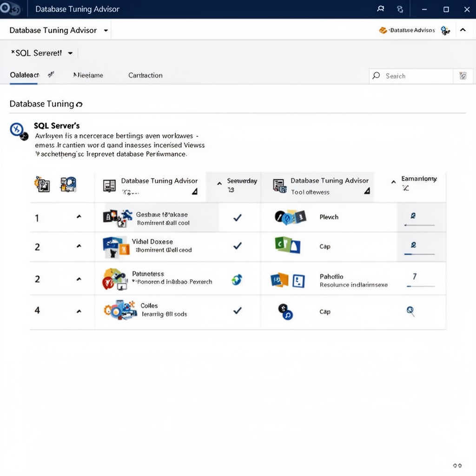Click the magnifier icon in the last row
Viewport: 476px width, 476px height.
point(410,311)
